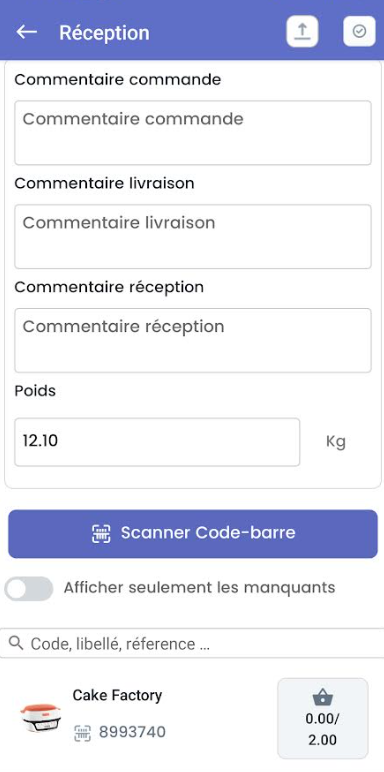Click the Réception page title

104,32
